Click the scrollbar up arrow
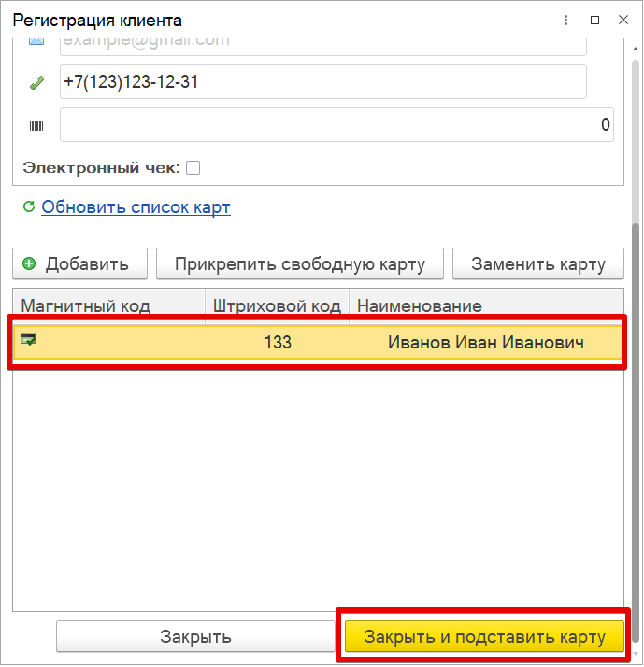The image size is (644, 667). [x=635, y=49]
